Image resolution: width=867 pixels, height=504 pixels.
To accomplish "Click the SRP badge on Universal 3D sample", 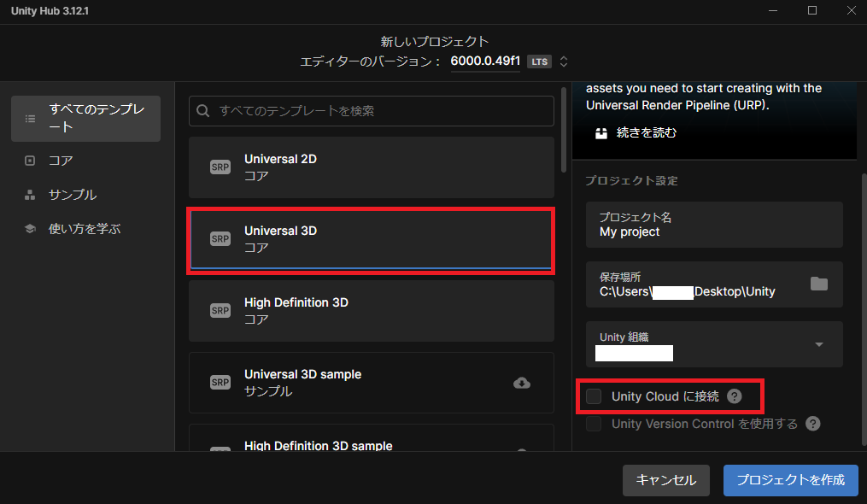I will [220, 383].
